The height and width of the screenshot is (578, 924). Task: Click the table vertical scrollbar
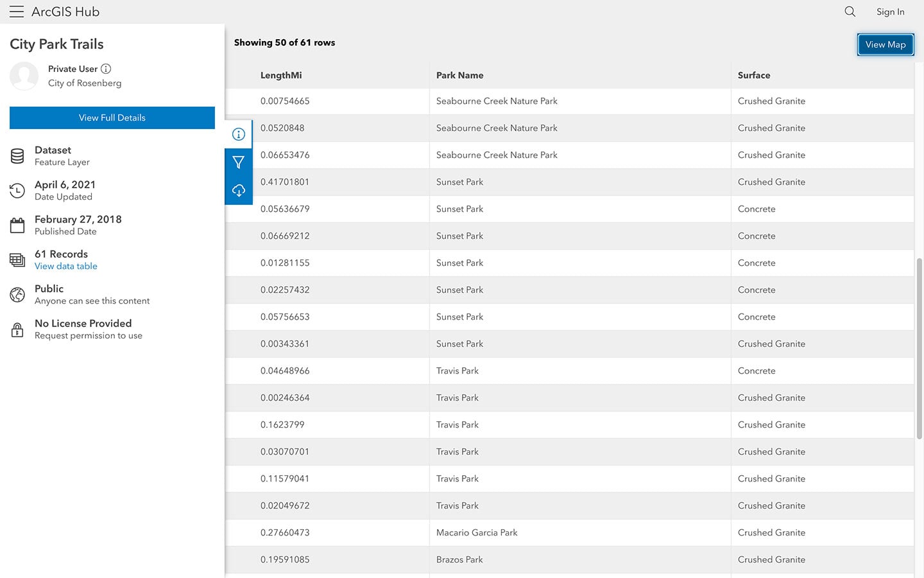(x=919, y=347)
